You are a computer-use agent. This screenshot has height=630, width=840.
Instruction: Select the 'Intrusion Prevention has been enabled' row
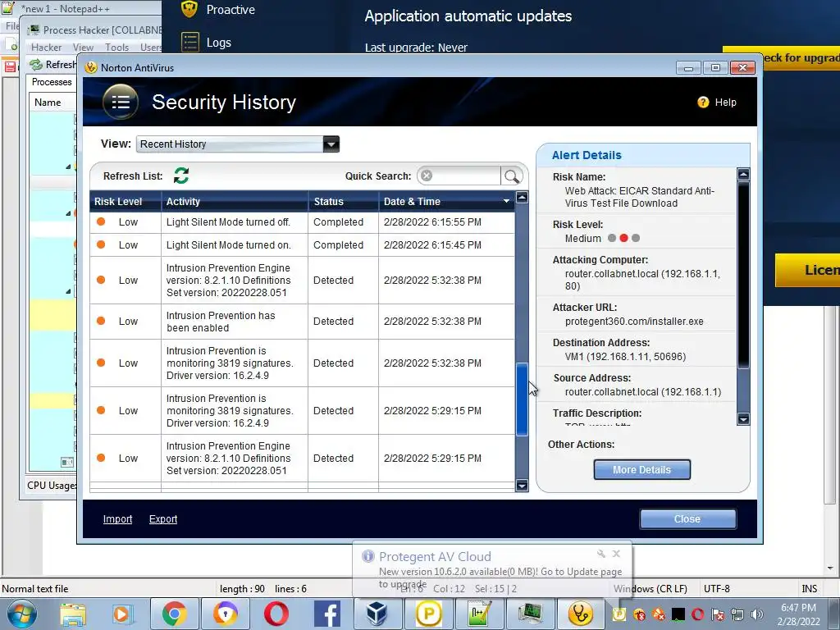point(302,322)
